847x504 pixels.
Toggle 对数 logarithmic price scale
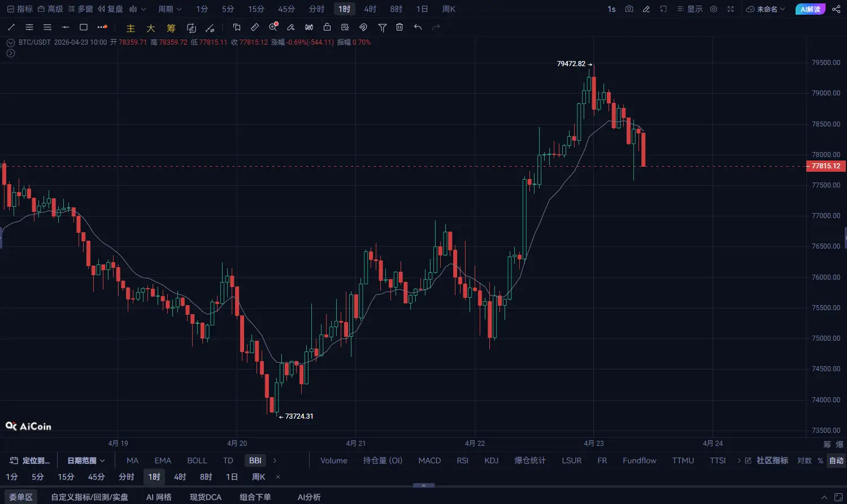(x=804, y=460)
